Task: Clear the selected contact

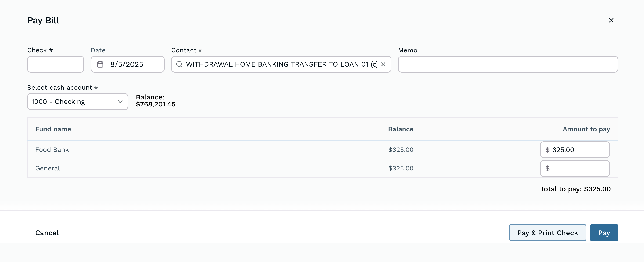Action: click(x=383, y=64)
